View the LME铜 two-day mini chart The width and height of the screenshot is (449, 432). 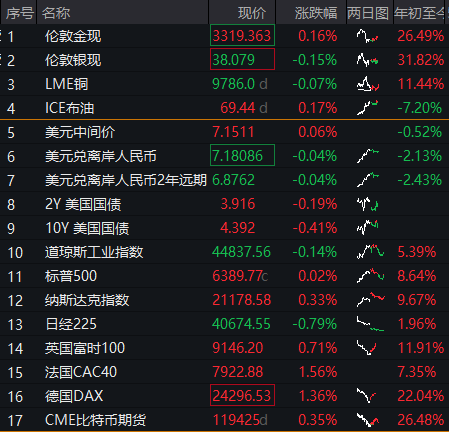click(368, 84)
